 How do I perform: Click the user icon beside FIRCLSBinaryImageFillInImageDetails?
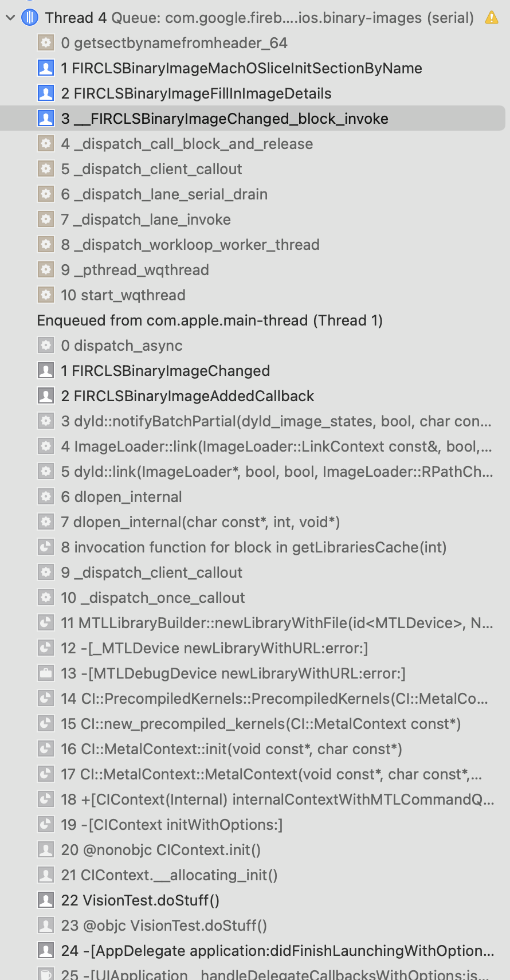(45, 93)
